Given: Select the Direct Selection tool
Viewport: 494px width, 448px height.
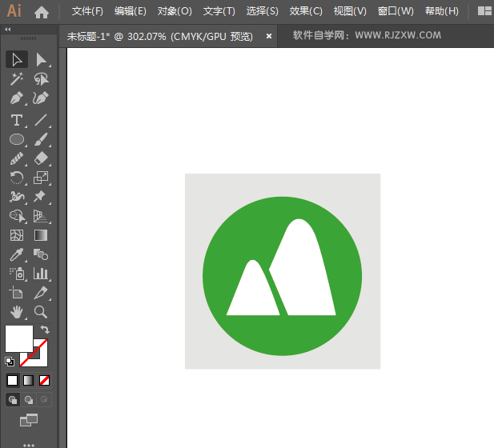Looking at the screenshot, I should tap(42, 59).
